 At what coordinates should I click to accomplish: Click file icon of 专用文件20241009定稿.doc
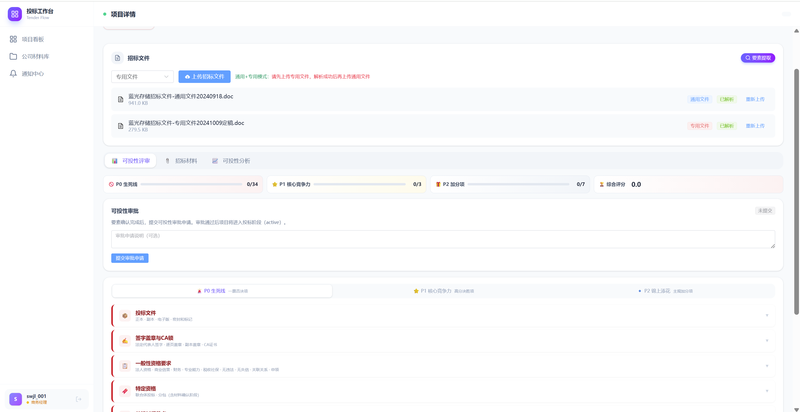point(120,126)
